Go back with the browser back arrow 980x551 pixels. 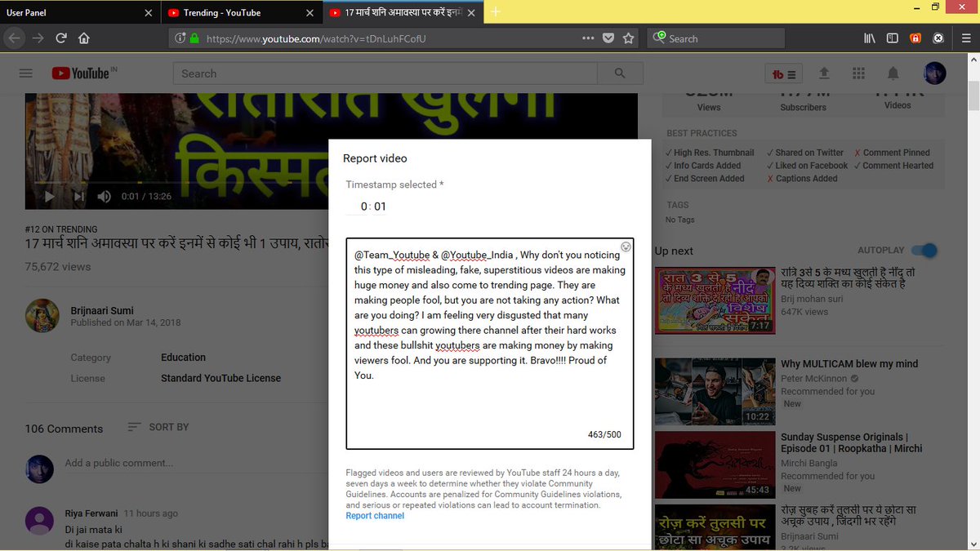tap(15, 38)
